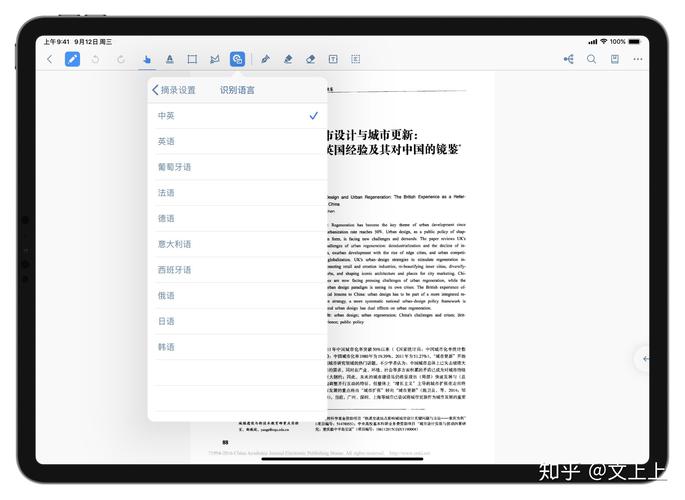Select the rectangle selection tool
This screenshot has height=500, width=685.
tap(192, 59)
